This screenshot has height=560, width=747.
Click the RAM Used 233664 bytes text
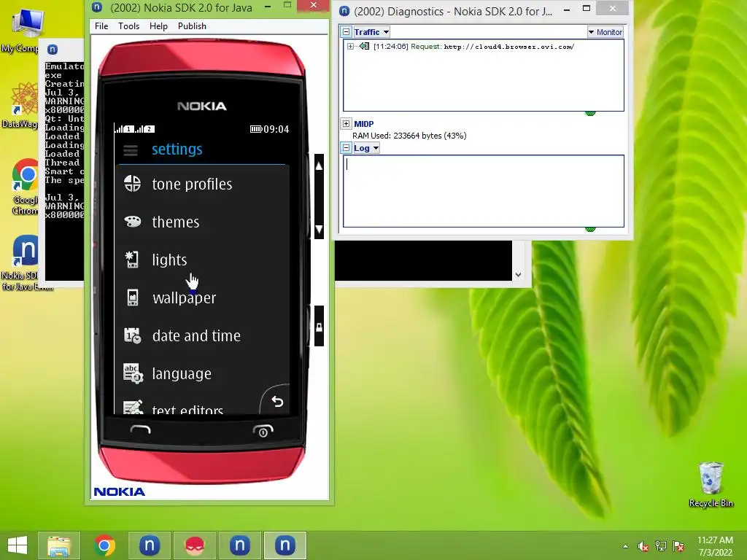pos(409,136)
